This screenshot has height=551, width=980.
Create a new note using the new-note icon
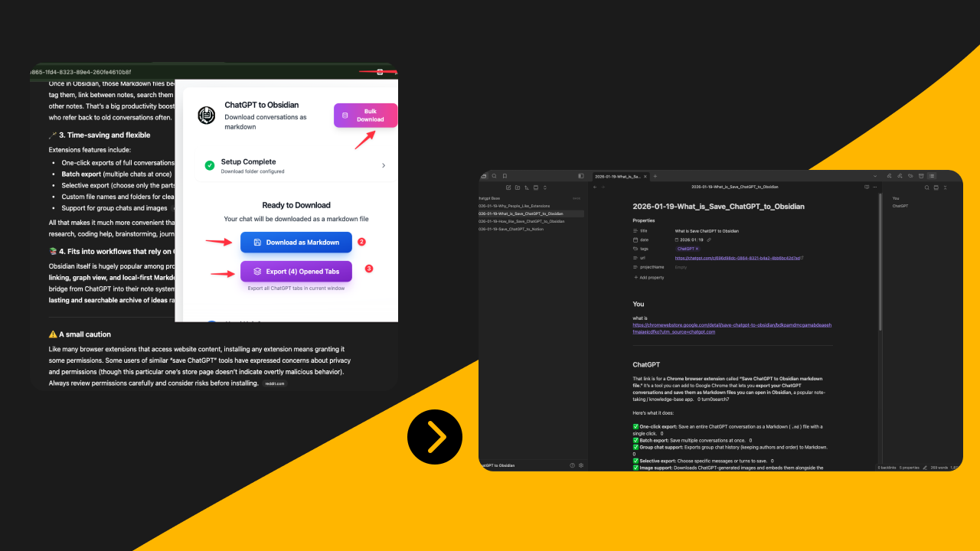click(508, 187)
